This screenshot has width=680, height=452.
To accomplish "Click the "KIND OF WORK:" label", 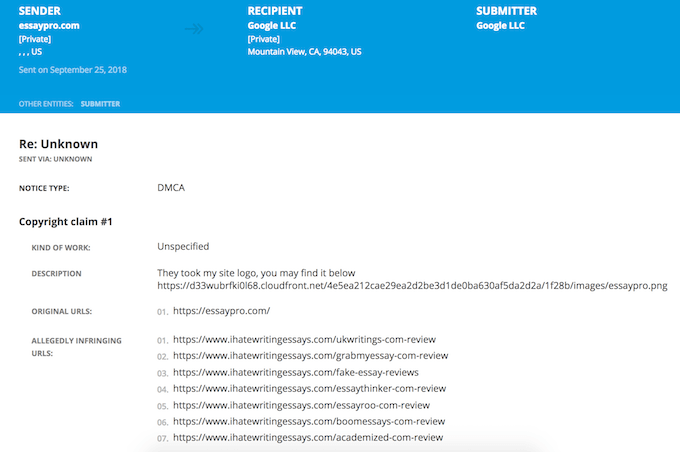I will (x=61, y=248).
